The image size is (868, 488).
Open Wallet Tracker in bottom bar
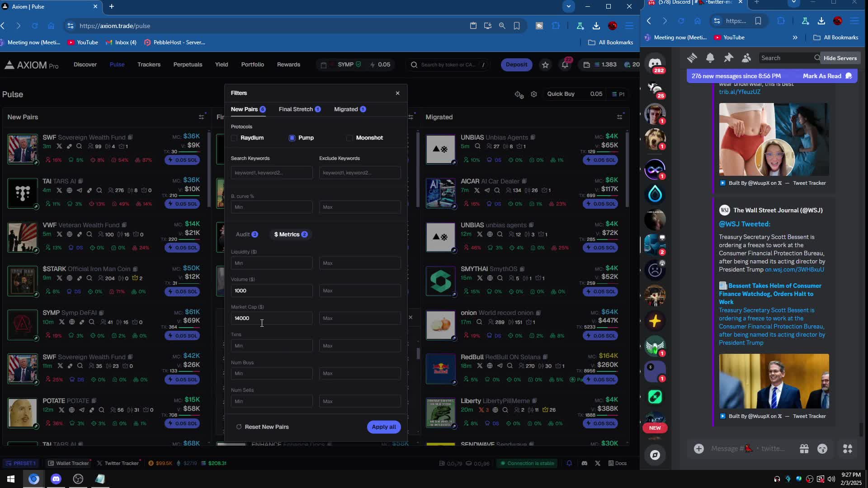[x=68, y=463]
